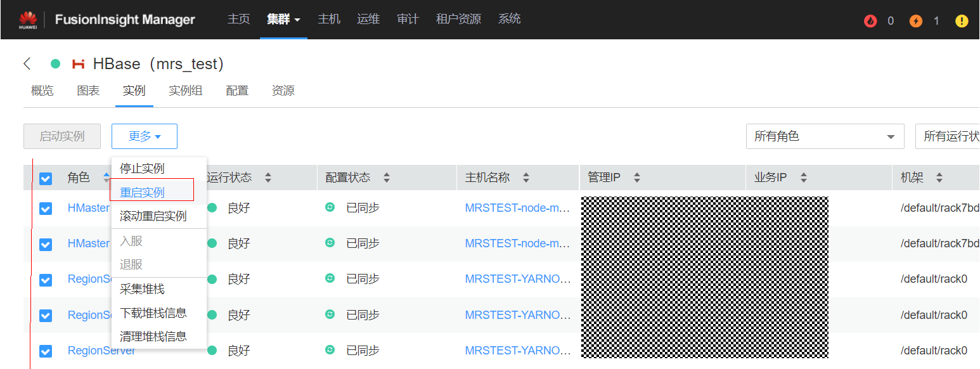Click 良好 text in first HMaster row
The height and width of the screenshot is (369, 980).
(x=239, y=207)
